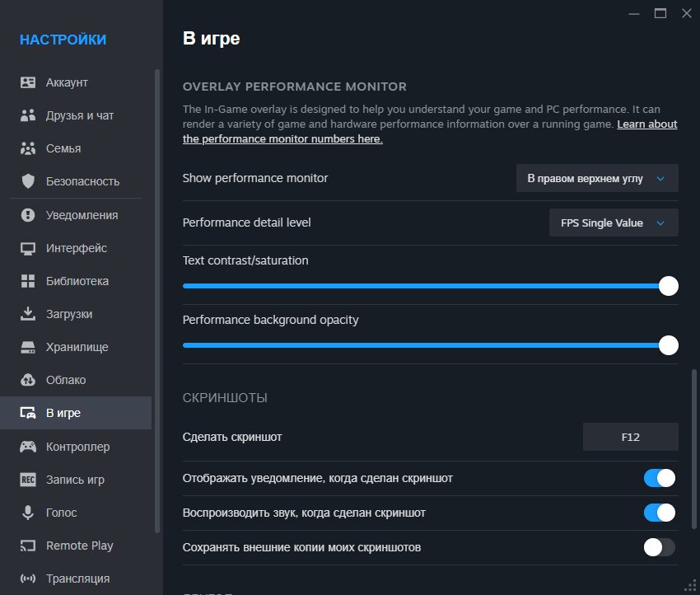700x595 pixels.
Task: Expand Performance detail level dropdown
Action: pos(613,223)
